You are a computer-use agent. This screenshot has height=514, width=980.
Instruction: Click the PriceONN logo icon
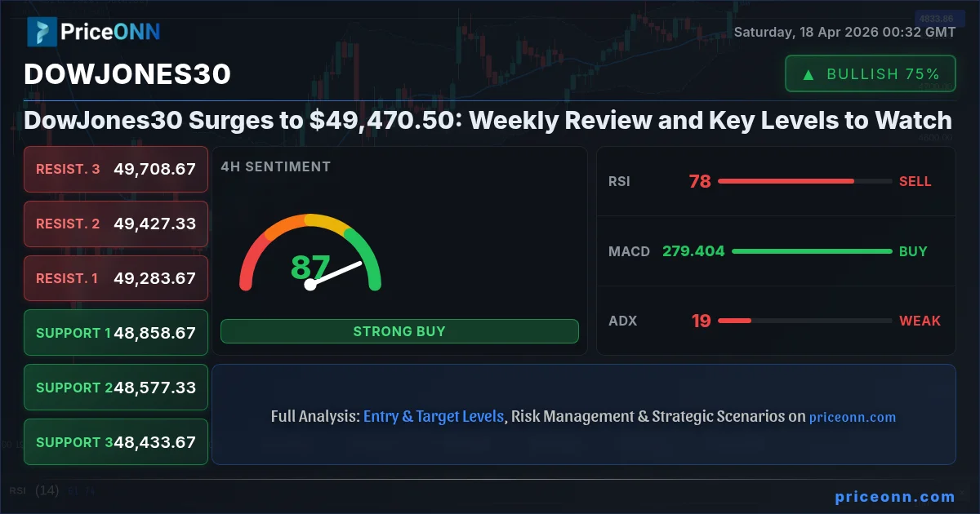41,32
